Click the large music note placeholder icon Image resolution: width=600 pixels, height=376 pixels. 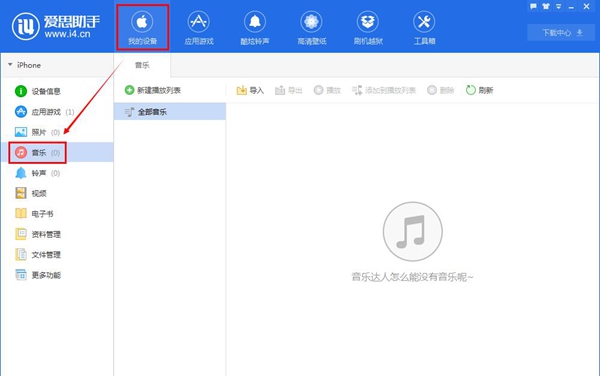[x=412, y=232]
